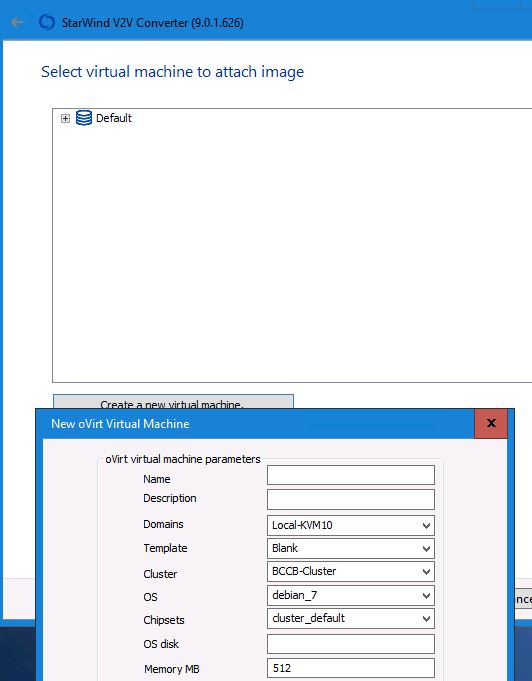The height and width of the screenshot is (681, 532).
Task: Close the New oVirt Virtual Machine dialog
Action: click(x=491, y=423)
